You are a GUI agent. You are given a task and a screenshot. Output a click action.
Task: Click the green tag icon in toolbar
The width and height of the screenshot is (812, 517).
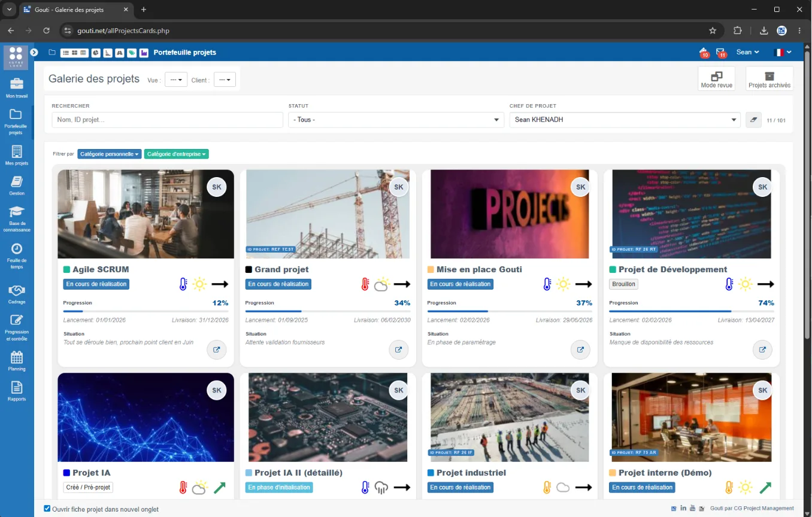coord(132,53)
